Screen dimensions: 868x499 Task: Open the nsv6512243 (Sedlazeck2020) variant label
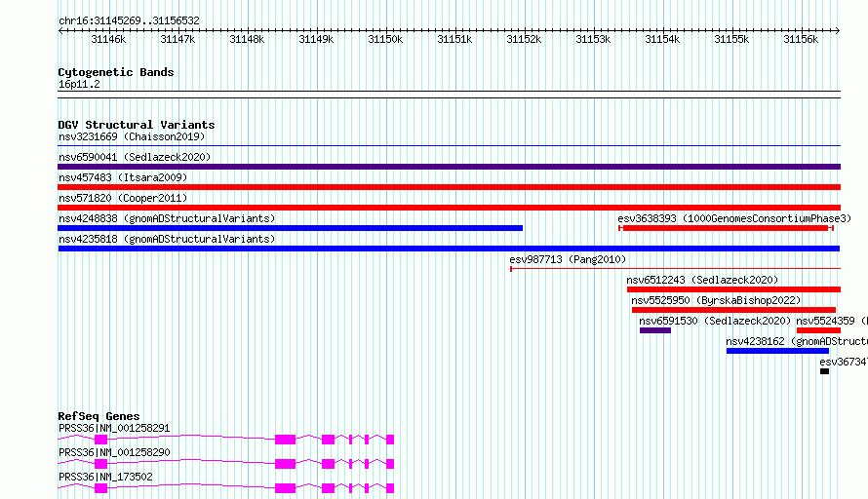[x=702, y=280]
